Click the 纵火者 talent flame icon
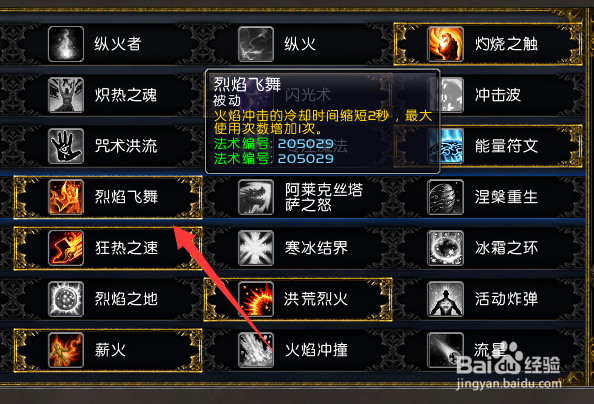 pos(66,44)
